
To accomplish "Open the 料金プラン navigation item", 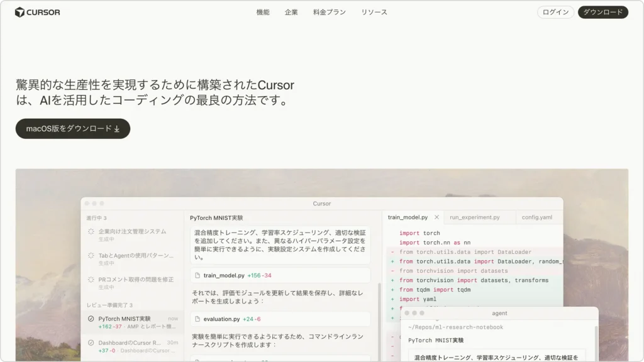I will pyautogui.click(x=329, y=11).
